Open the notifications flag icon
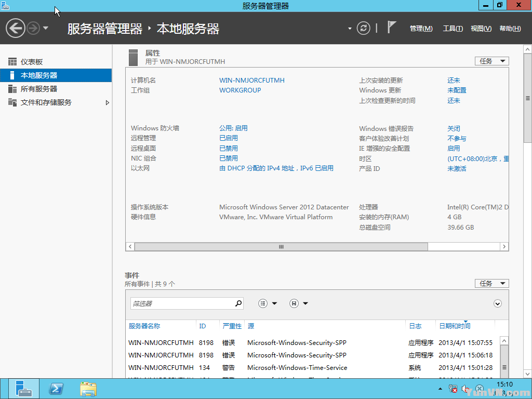The width and height of the screenshot is (532, 399). [392, 28]
